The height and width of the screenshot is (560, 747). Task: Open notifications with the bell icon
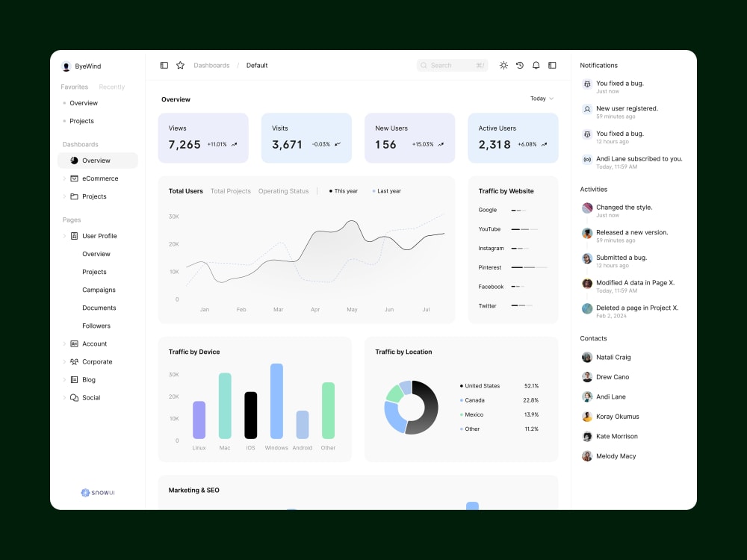click(x=536, y=65)
